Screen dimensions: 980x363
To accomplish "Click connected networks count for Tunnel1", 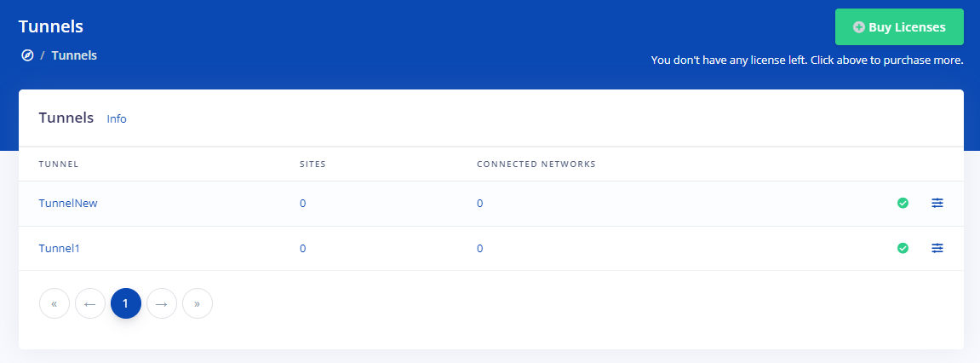I will (x=480, y=249).
